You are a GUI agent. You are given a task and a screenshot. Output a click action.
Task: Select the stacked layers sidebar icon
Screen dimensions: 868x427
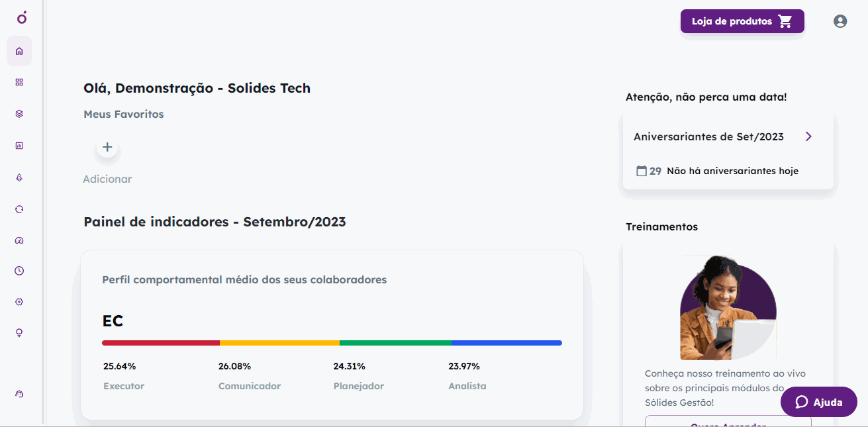coord(19,114)
